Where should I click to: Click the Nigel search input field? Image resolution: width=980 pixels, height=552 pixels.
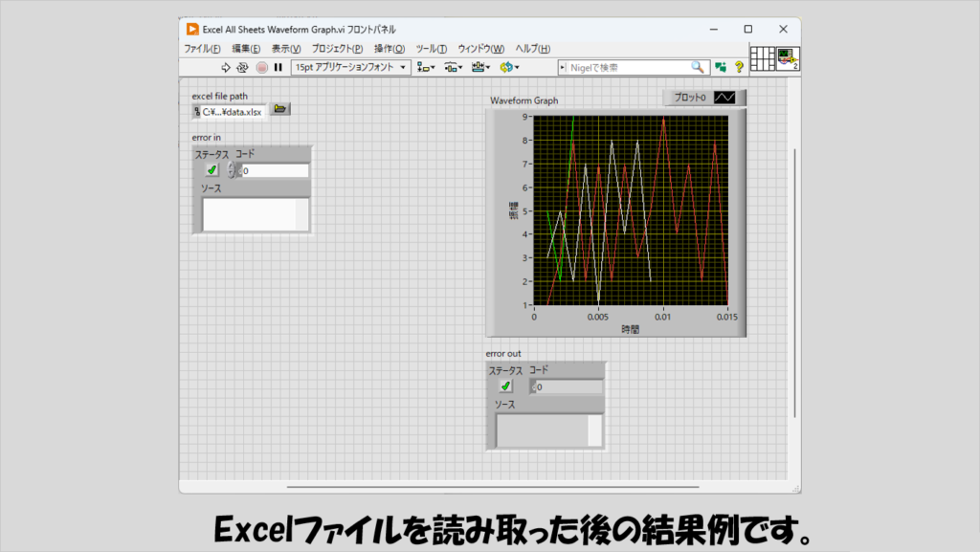pos(628,67)
